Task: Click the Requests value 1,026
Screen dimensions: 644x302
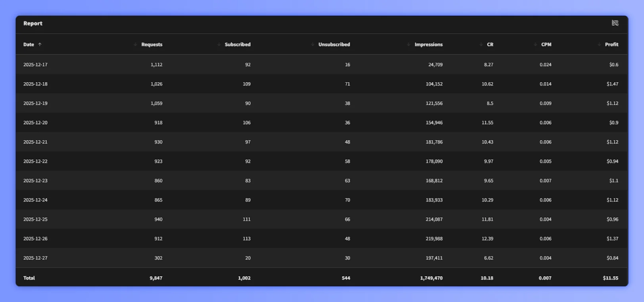Action: (156, 84)
